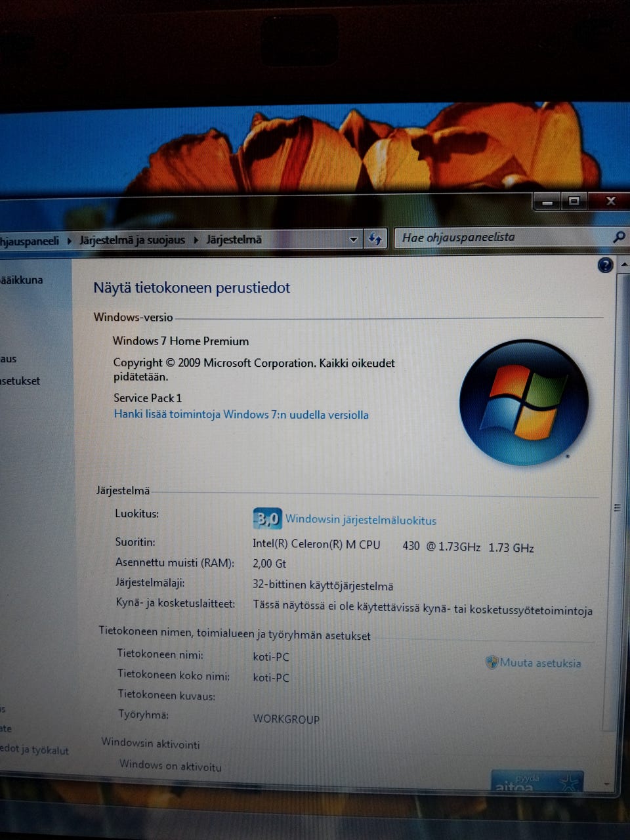Go to Ohjauspaneeli breadcrumb
The height and width of the screenshot is (840, 630).
click(x=30, y=241)
